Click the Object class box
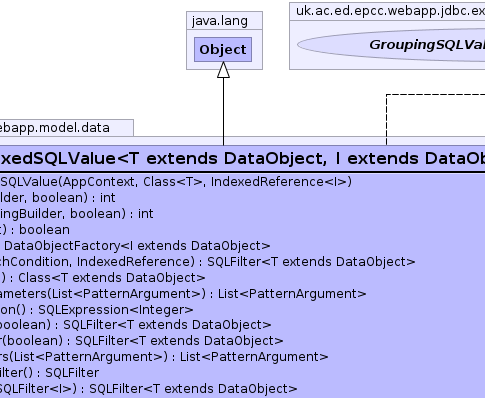The width and height of the screenshot is (485, 398). (x=223, y=50)
